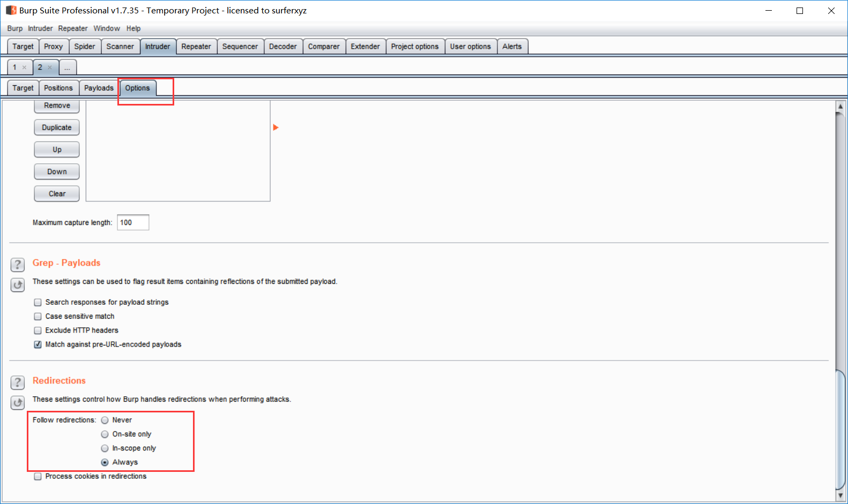
Task: Choose On-site only redirection option
Action: (x=105, y=434)
